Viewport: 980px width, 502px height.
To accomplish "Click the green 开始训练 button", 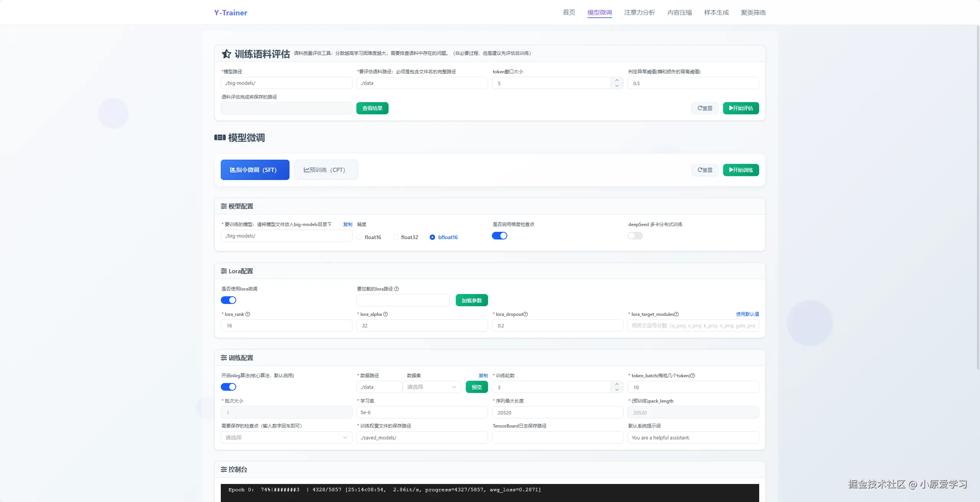I will point(741,170).
